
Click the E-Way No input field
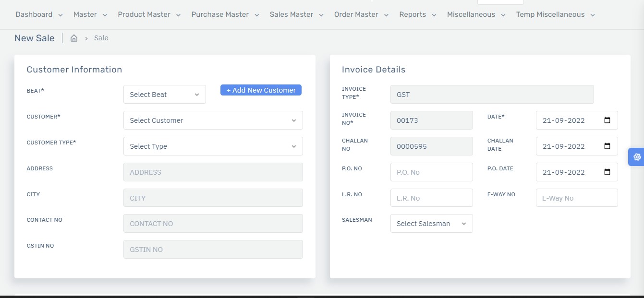pos(576,198)
